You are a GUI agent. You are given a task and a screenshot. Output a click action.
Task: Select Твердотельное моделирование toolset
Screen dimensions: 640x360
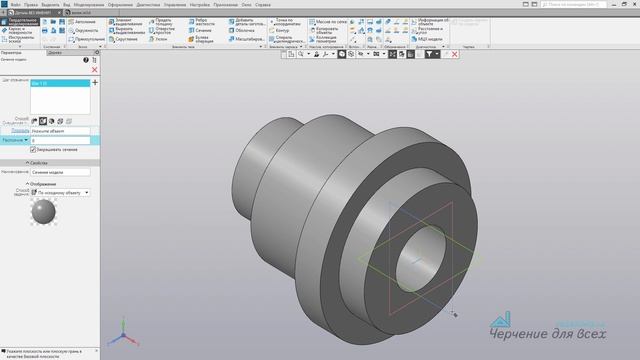tap(20, 22)
